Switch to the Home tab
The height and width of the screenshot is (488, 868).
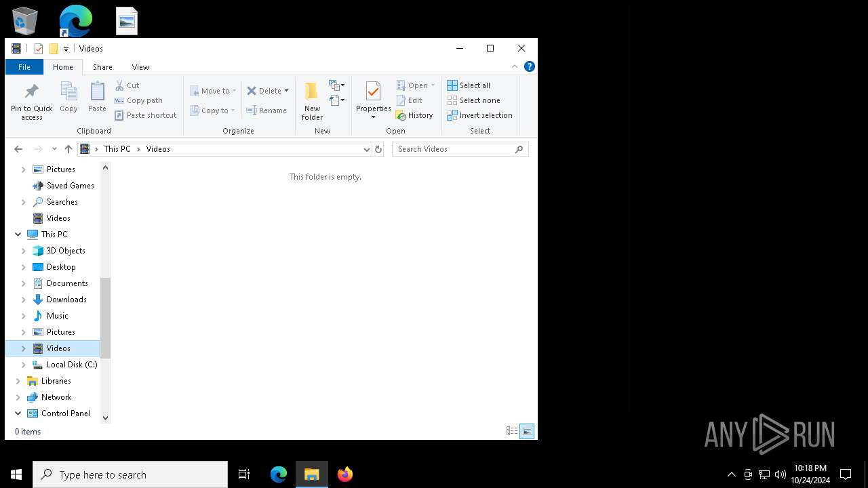[x=63, y=67]
